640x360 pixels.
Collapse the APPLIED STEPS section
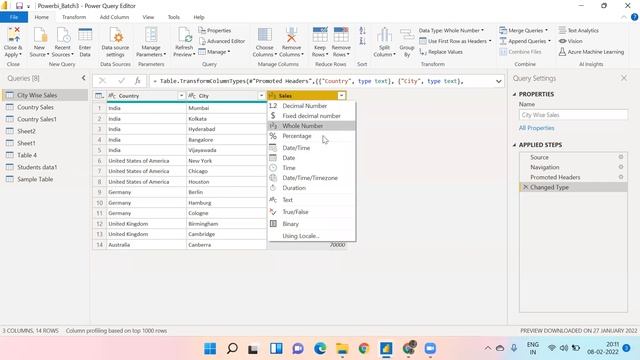pyautogui.click(x=514, y=145)
